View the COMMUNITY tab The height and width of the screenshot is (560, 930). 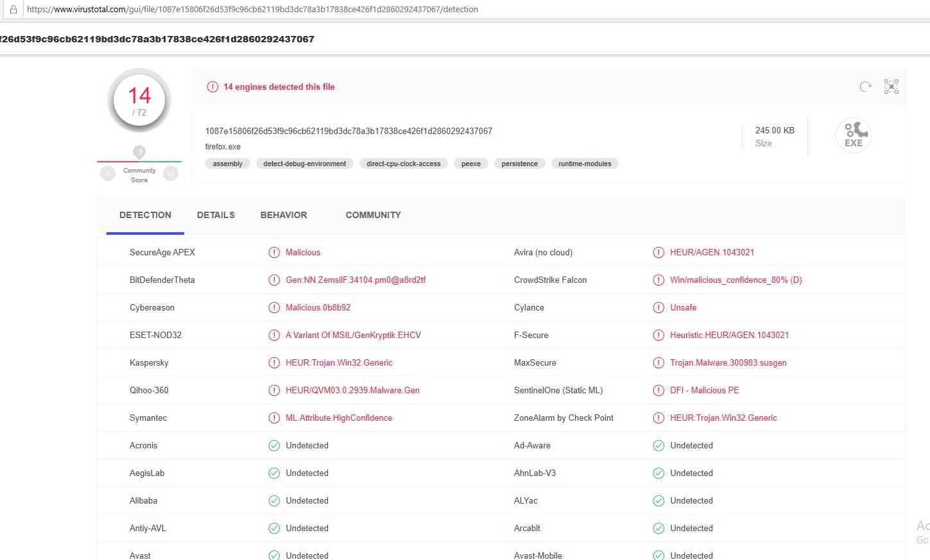(373, 215)
